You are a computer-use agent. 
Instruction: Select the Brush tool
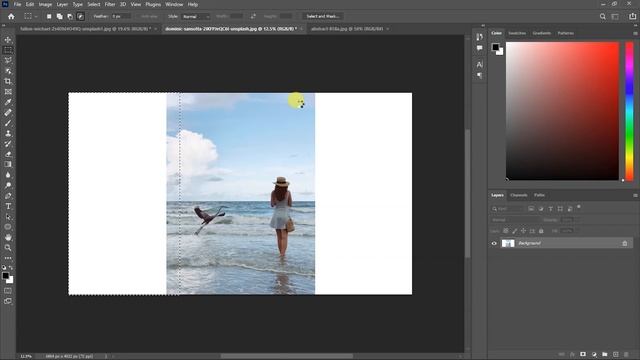click(8, 123)
